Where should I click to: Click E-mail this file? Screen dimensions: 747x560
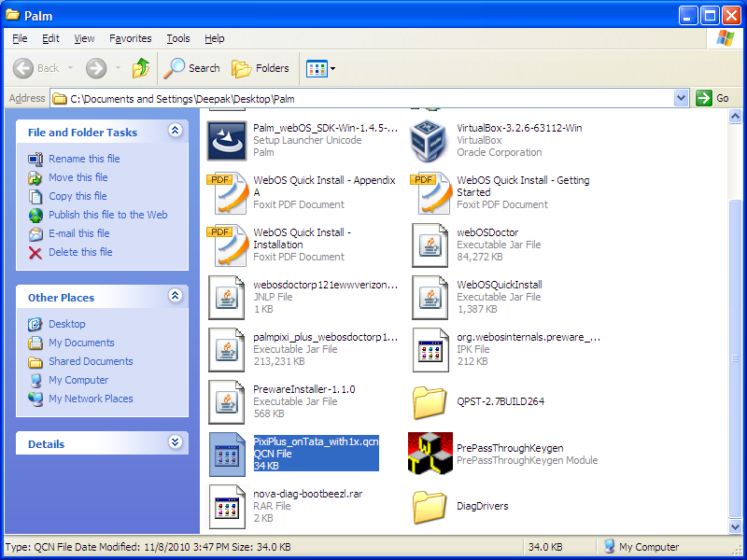(79, 233)
